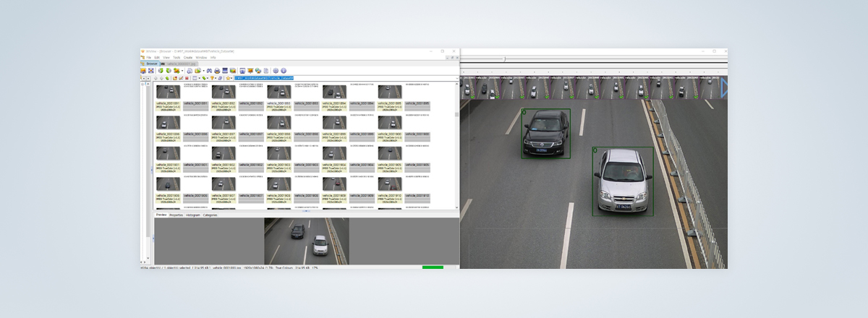Open the dropdown arrow next to star Favorites
868x318 pixels.
(x=231, y=78)
